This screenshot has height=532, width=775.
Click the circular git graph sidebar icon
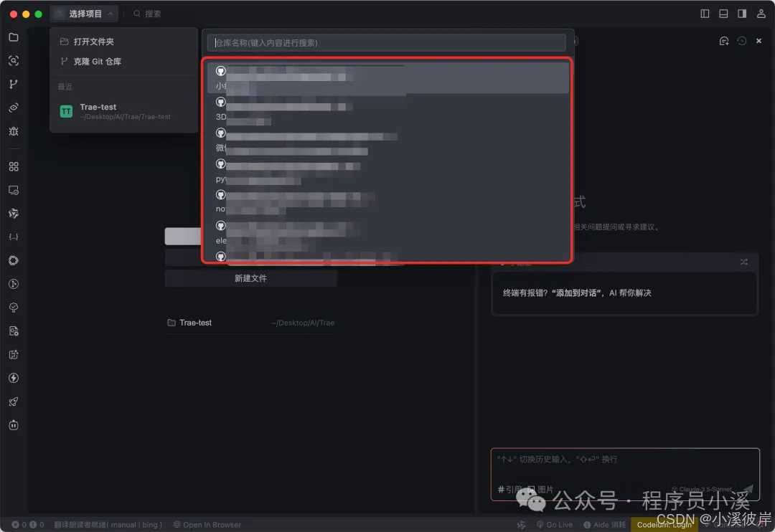14,284
